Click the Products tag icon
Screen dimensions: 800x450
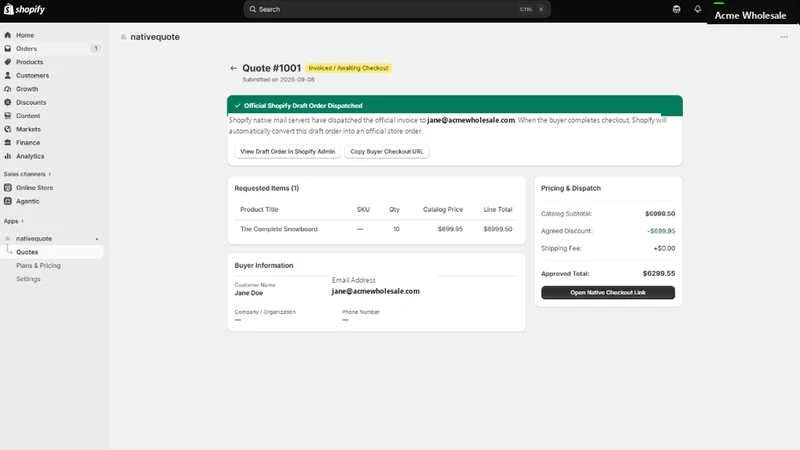tap(8, 62)
